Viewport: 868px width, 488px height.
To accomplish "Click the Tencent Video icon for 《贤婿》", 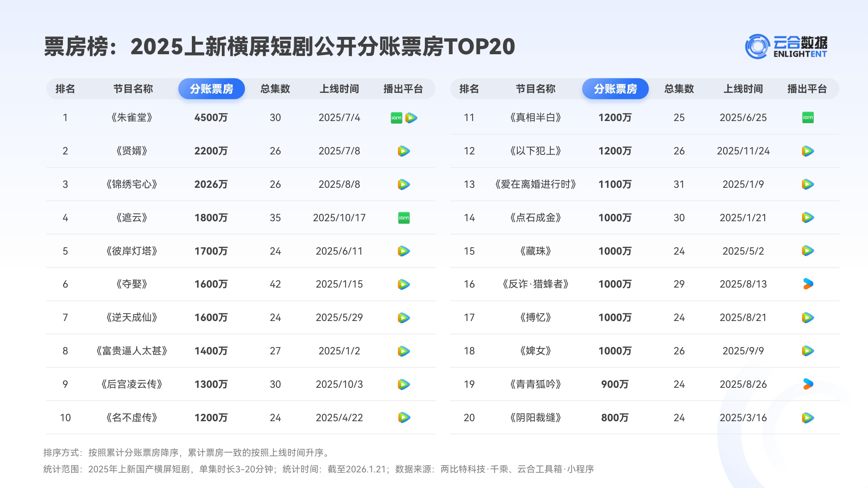I will tap(403, 151).
